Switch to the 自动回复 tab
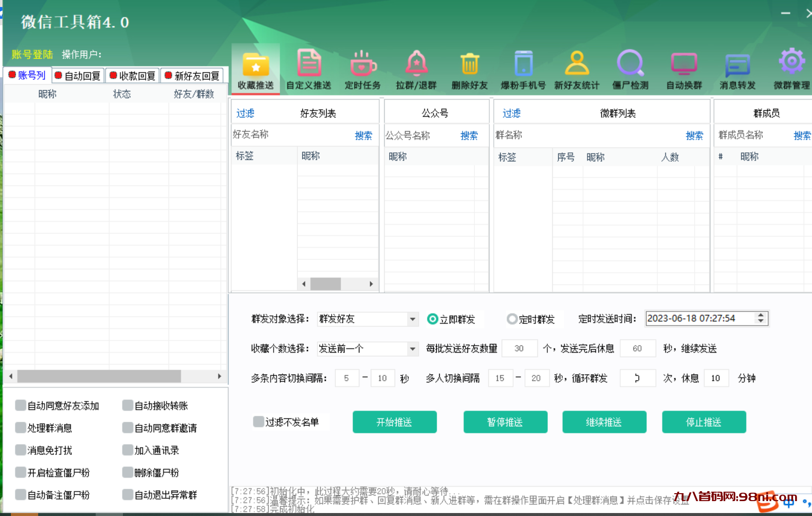Viewport: 812px width, 516px height. [x=78, y=75]
